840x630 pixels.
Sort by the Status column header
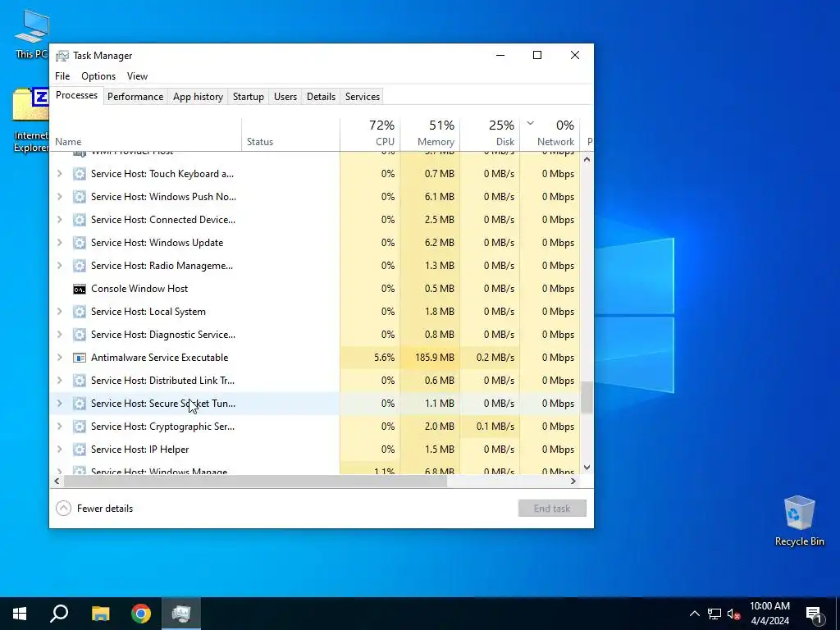pos(290,134)
